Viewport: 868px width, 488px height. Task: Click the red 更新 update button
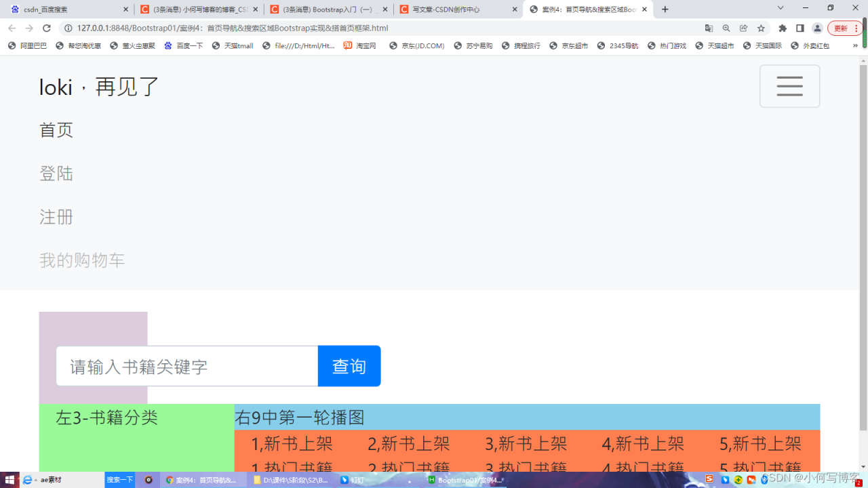(844, 28)
